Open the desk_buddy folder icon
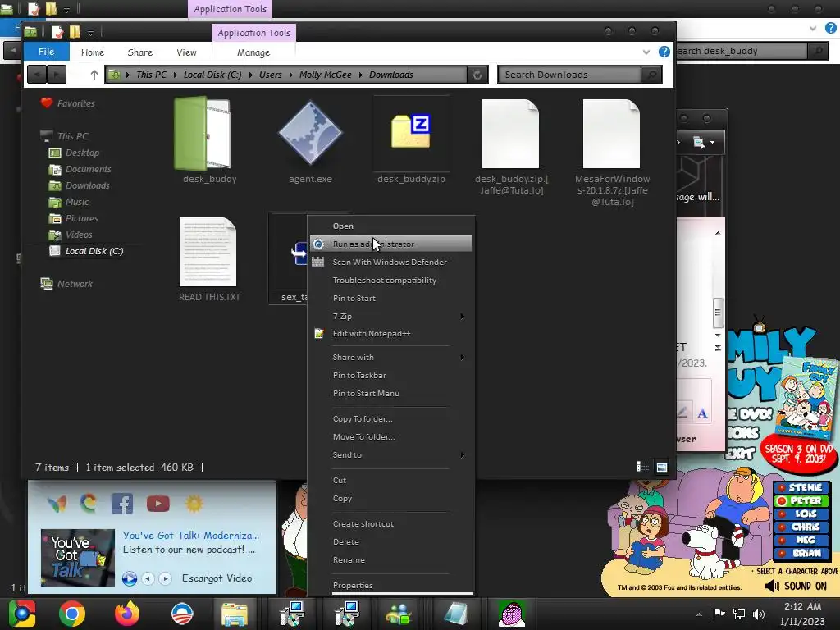 (203, 133)
